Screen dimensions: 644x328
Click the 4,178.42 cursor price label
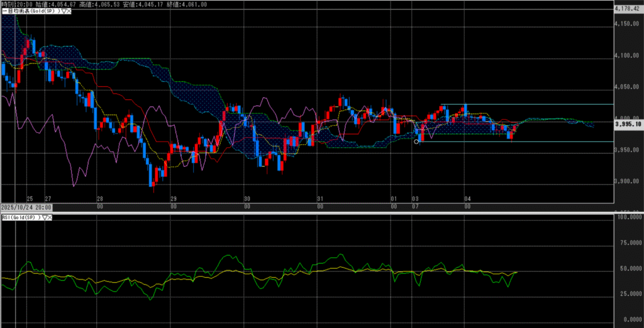tap(627, 9)
